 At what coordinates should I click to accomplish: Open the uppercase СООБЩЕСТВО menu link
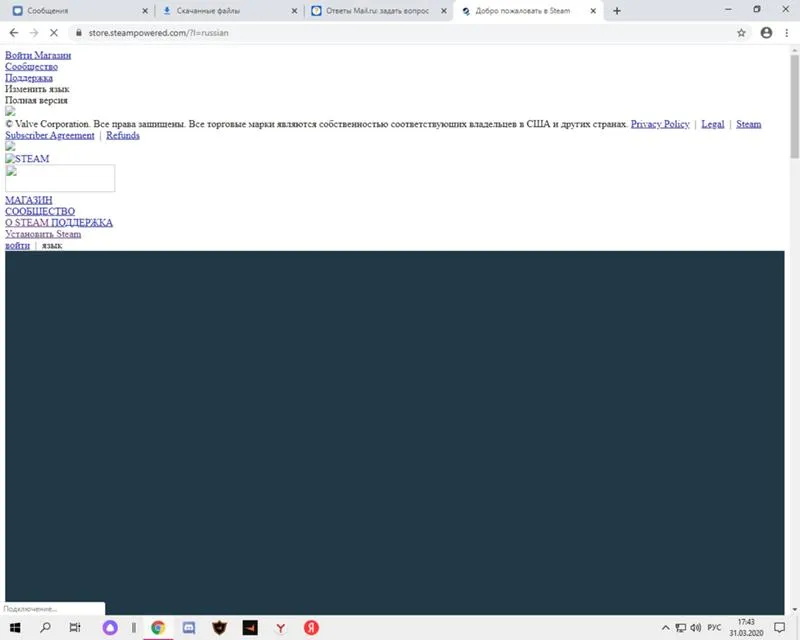40,211
